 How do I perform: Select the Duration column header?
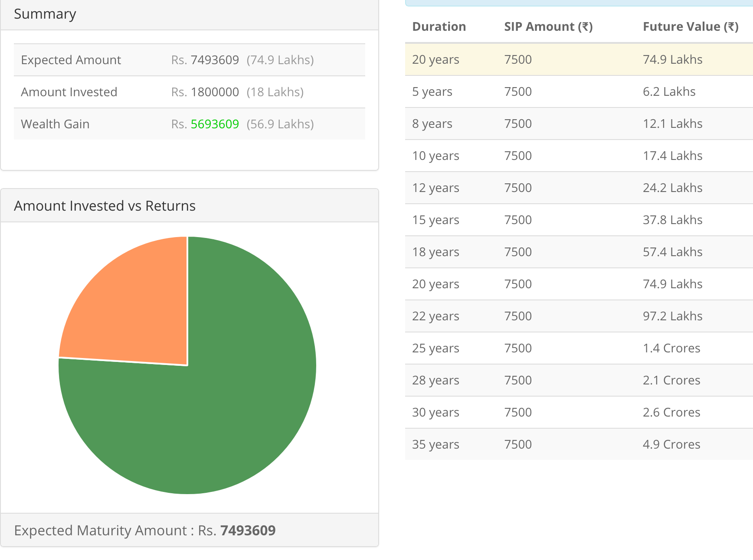[x=439, y=27]
